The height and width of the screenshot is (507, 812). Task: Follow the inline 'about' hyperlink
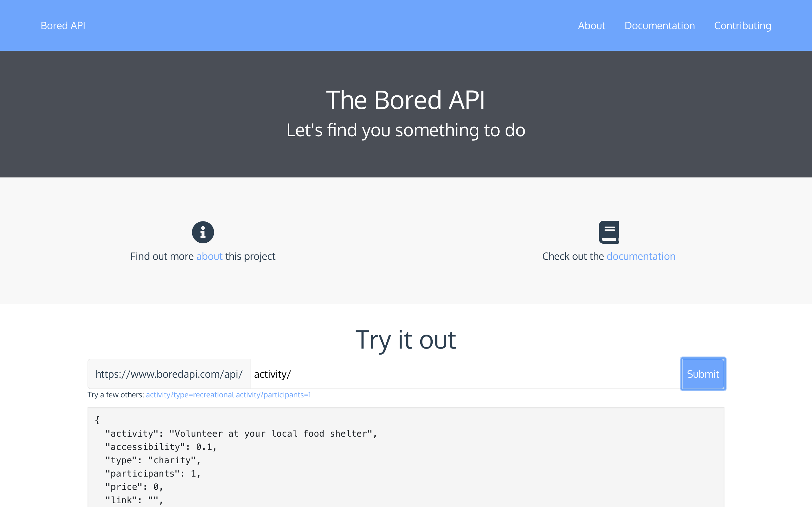click(x=209, y=256)
